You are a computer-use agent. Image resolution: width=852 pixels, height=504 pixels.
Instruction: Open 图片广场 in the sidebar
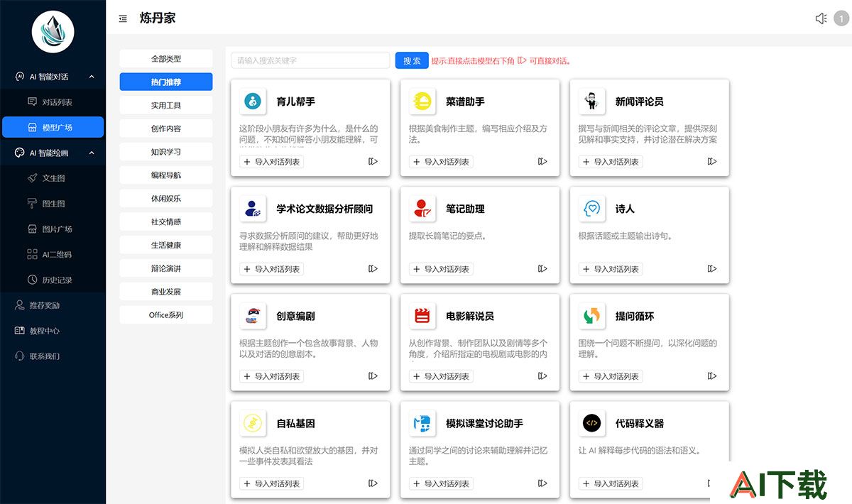pyautogui.click(x=53, y=229)
